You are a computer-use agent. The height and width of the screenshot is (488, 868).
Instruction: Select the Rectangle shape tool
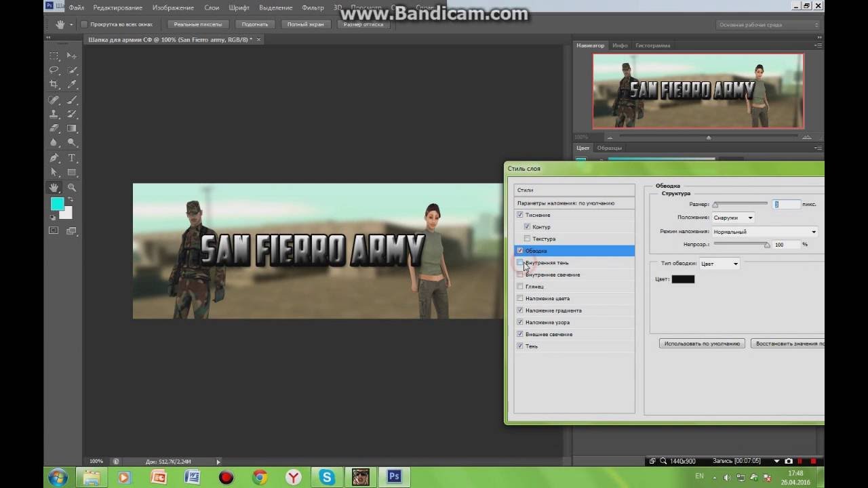[x=72, y=172]
